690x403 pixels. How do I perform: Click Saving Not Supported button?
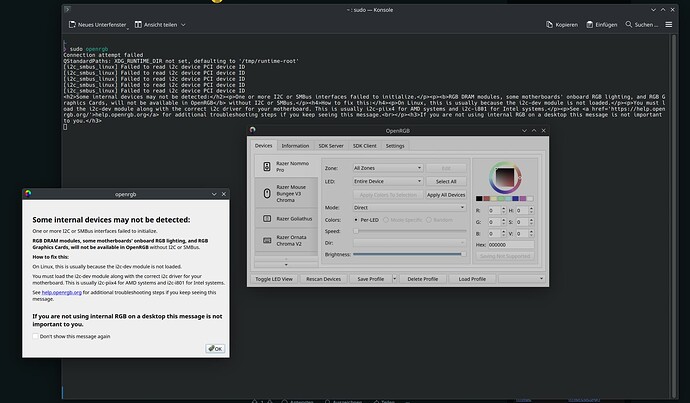[x=505, y=256]
